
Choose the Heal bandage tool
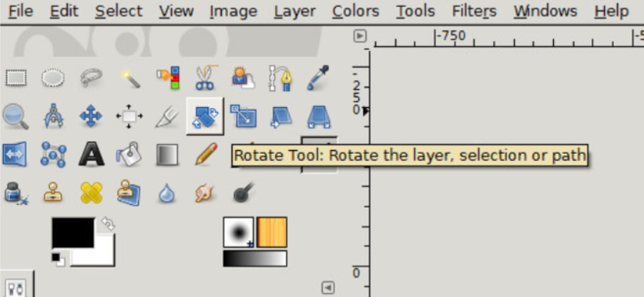[91, 193]
